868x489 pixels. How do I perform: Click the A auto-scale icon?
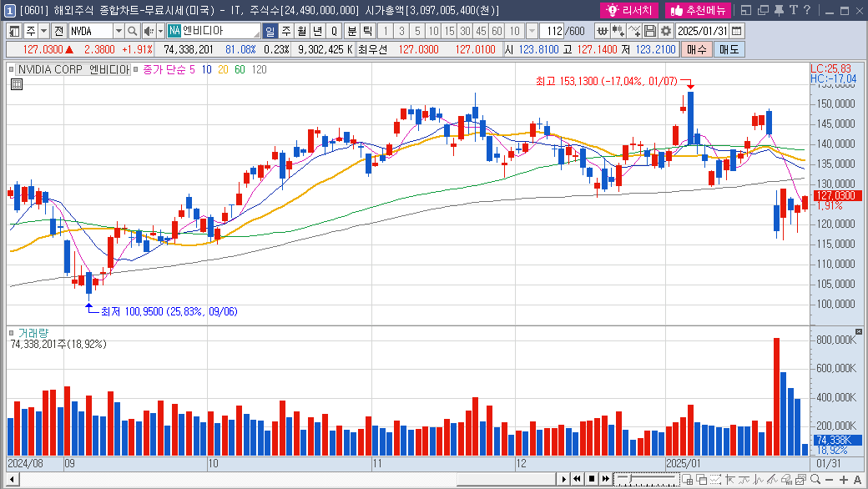point(857,479)
